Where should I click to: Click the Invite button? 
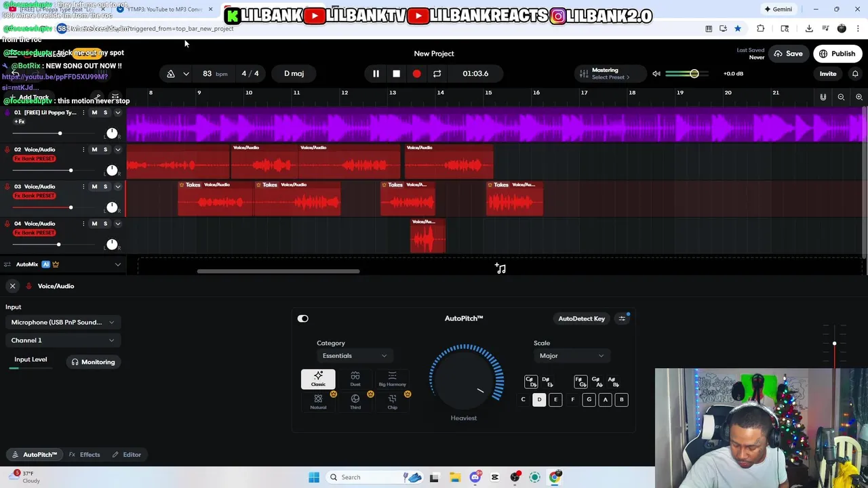(828, 73)
